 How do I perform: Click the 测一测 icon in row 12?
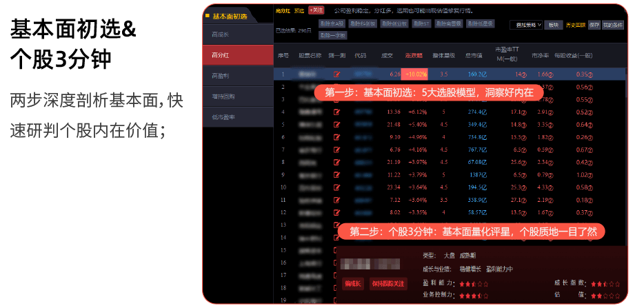pyautogui.click(x=337, y=212)
